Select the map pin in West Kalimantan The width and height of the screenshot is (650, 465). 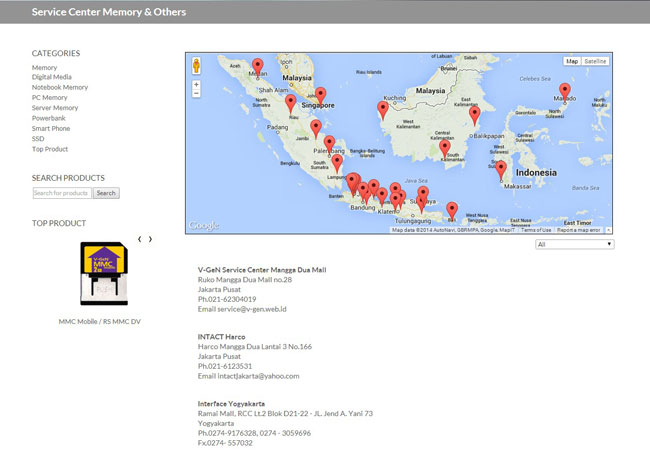(x=383, y=110)
